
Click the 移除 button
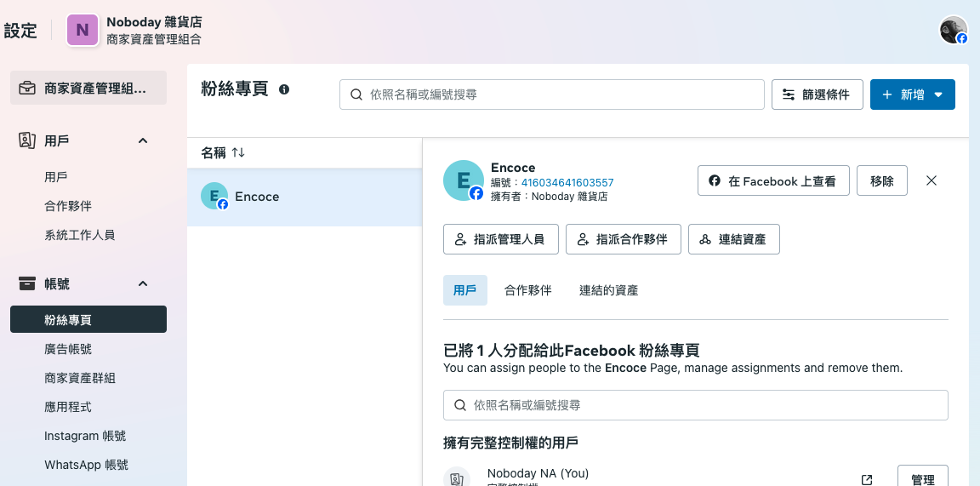pyautogui.click(x=882, y=180)
